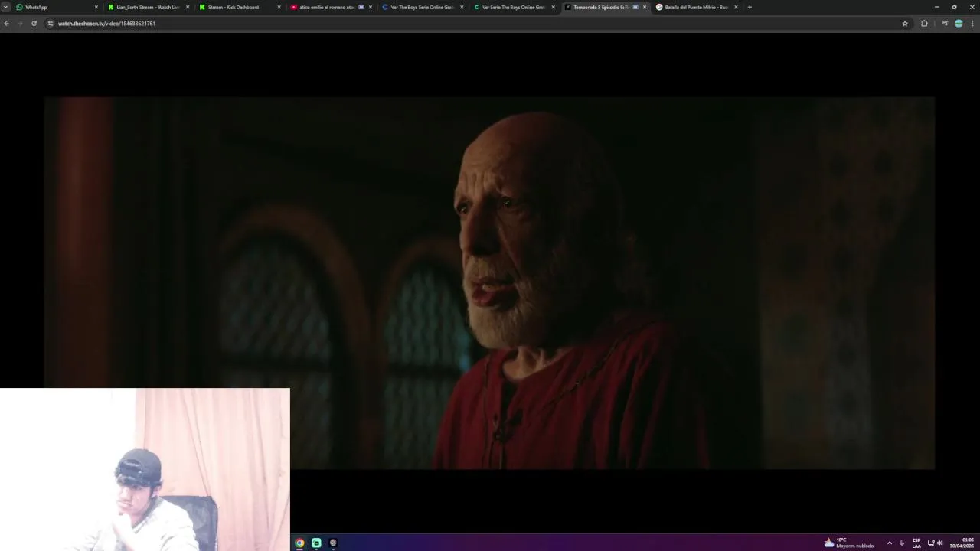Close the atico emilio el romano tab

click(x=371, y=7)
